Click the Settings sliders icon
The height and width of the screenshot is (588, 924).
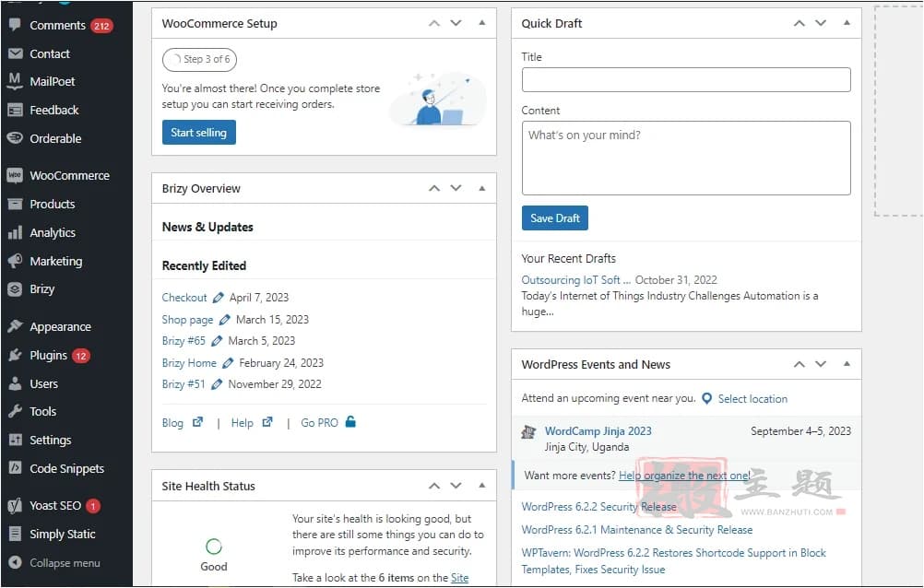[x=15, y=441]
